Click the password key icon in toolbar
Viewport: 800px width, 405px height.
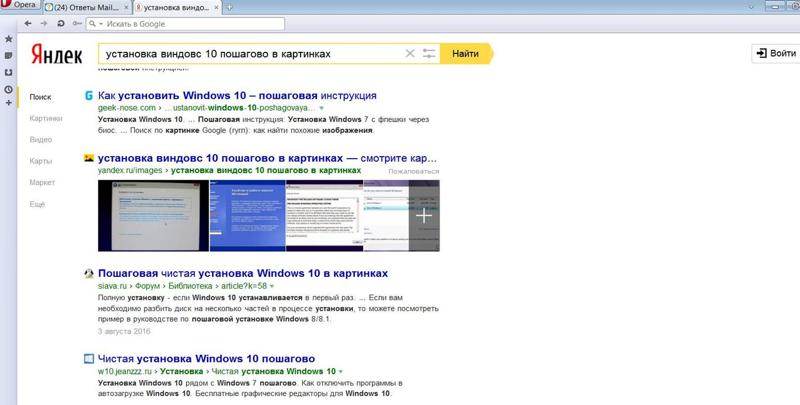pos(77,23)
